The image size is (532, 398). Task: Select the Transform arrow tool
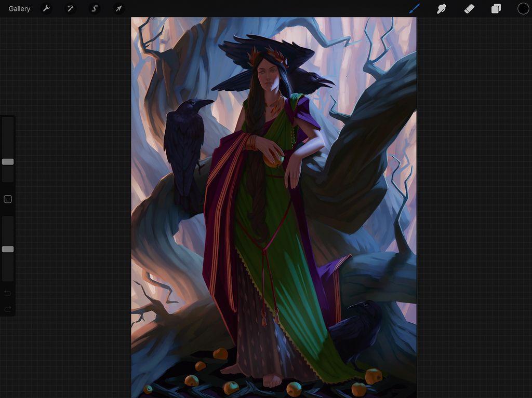click(118, 8)
